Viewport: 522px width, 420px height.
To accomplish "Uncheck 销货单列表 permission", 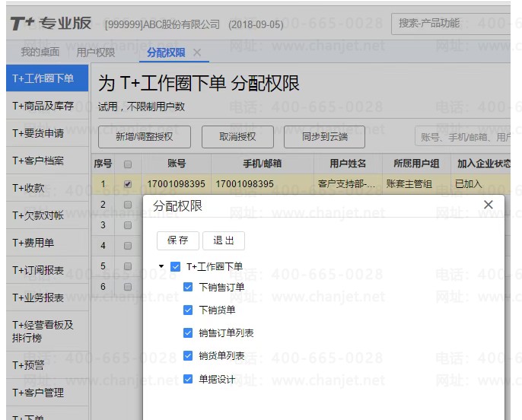I will click(188, 356).
